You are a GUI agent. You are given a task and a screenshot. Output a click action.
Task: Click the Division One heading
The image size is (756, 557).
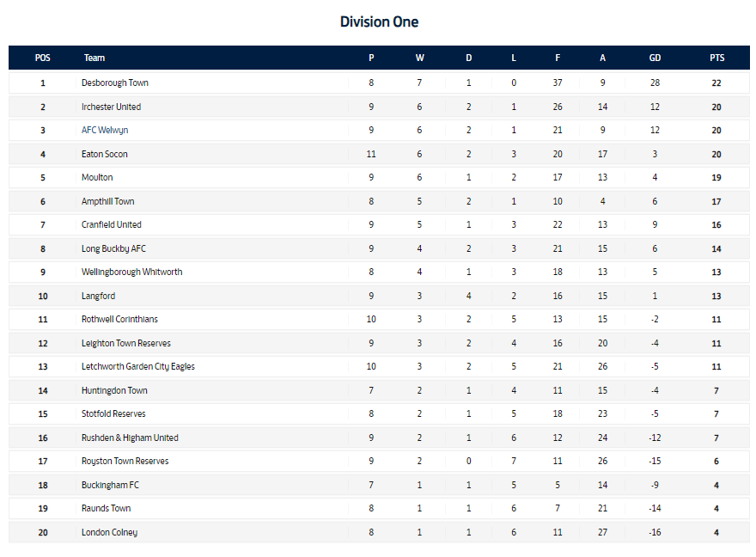pyautogui.click(x=379, y=21)
